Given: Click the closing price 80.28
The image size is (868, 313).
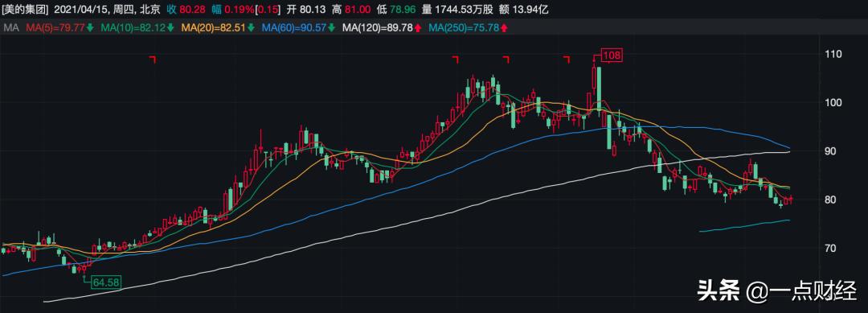Looking at the screenshot, I should pos(193,10).
